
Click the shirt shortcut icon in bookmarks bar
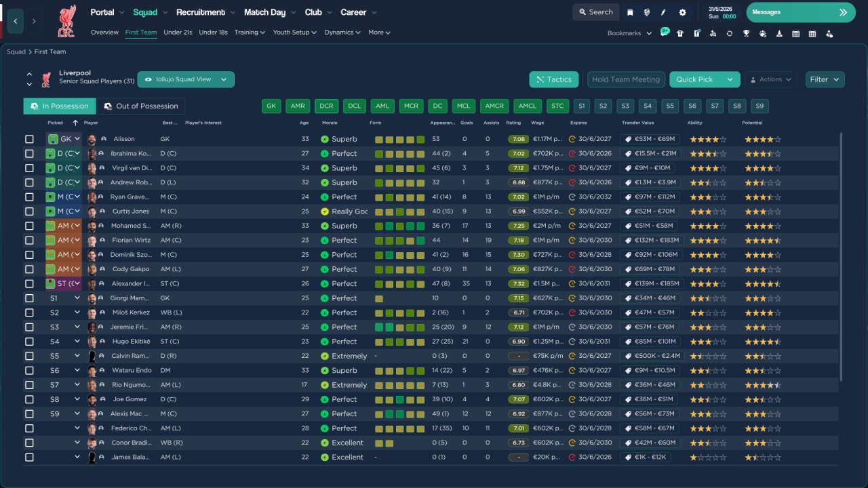680,33
